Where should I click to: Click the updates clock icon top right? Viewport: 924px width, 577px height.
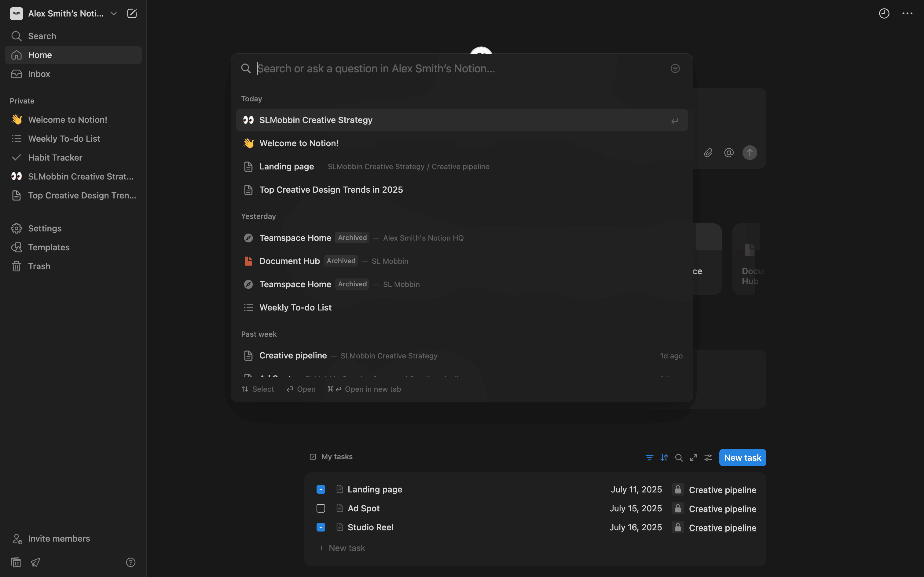coord(884,14)
